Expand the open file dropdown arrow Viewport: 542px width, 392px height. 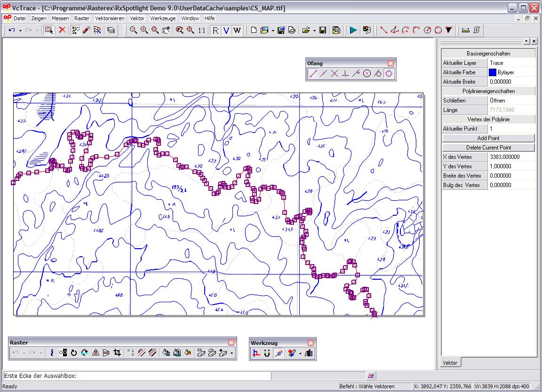point(314,30)
